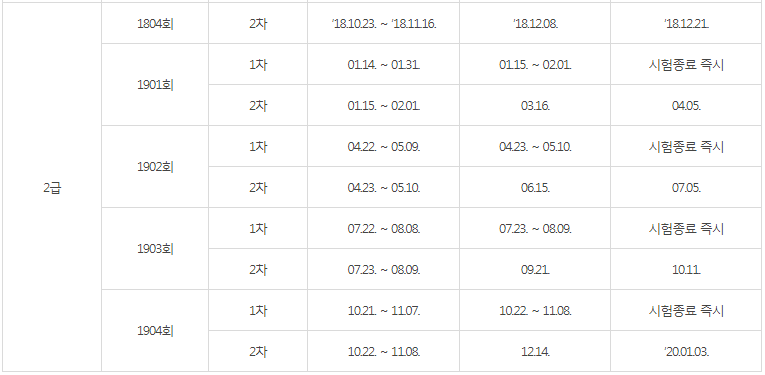Click the 12.14. exam date cell

pyautogui.click(x=535, y=352)
